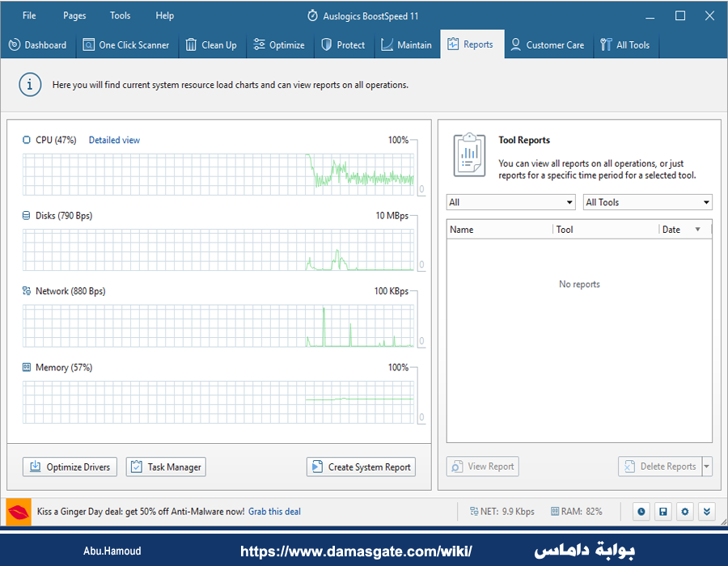The width and height of the screenshot is (728, 566).
Task: Follow the Grab this deal link
Action: point(274,511)
